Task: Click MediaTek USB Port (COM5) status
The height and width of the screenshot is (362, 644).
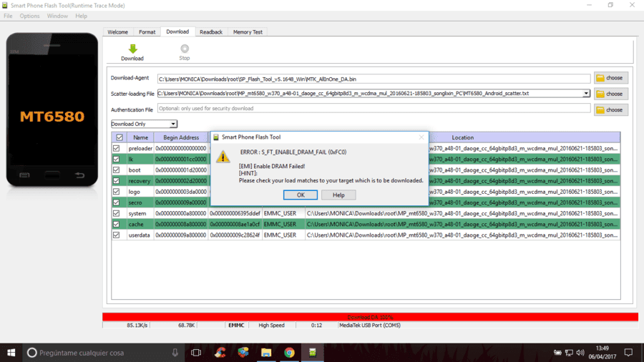Action: [370, 325]
